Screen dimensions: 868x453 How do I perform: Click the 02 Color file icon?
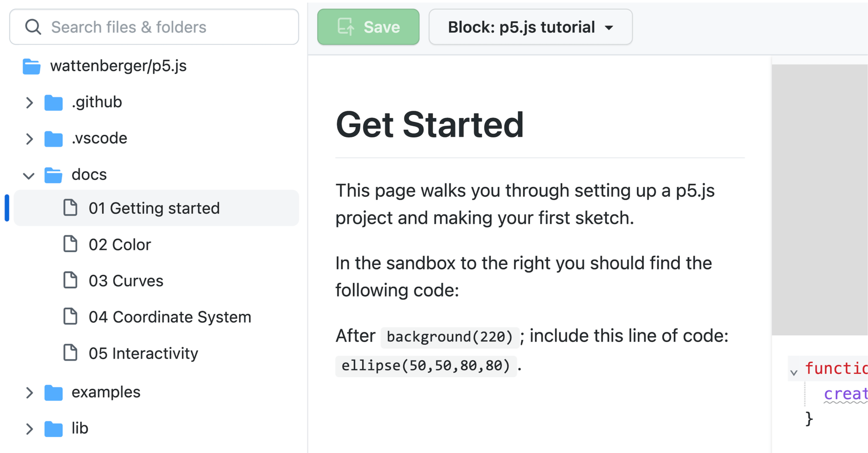[71, 244]
